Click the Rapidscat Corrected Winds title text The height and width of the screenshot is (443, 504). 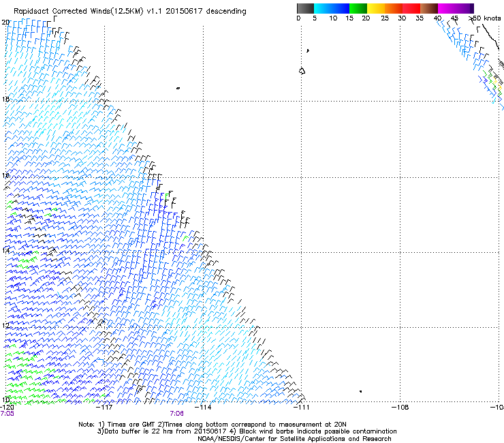[x=130, y=12]
